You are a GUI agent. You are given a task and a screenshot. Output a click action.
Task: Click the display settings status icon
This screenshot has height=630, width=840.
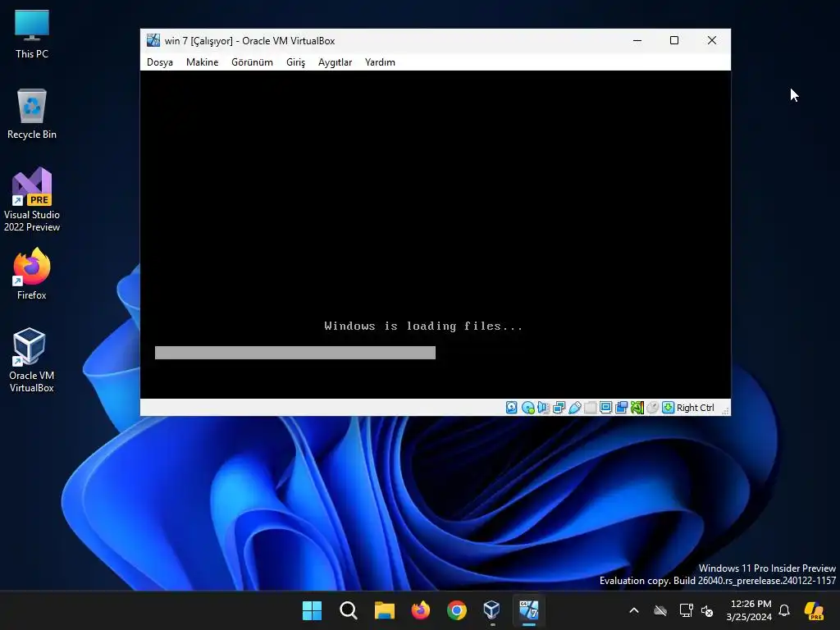click(x=606, y=408)
